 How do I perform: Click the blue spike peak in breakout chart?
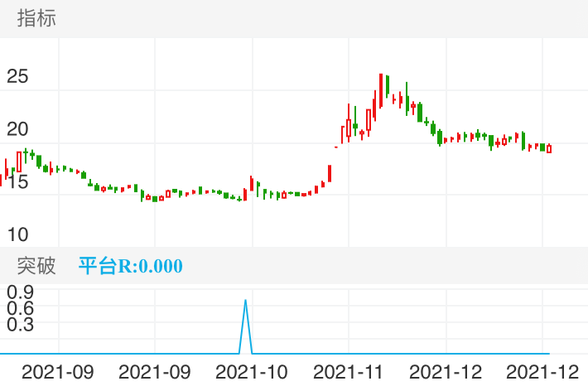[x=245, y=301]
